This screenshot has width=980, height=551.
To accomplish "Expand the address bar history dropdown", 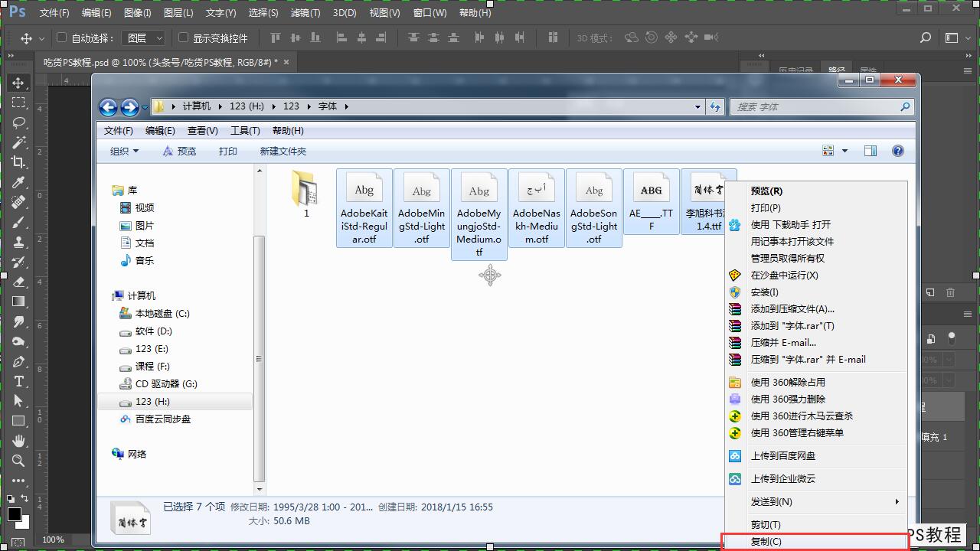I will pyautogui.click(x=697, y=106).
